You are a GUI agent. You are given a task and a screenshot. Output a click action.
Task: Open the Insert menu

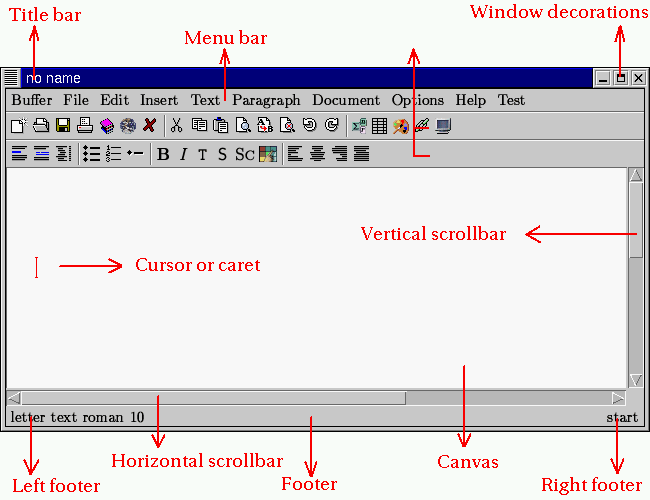pos(159,100)
